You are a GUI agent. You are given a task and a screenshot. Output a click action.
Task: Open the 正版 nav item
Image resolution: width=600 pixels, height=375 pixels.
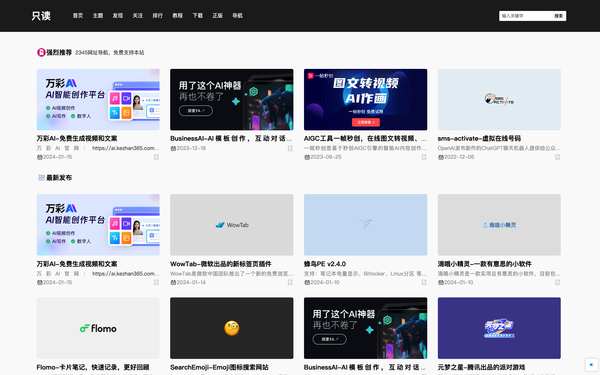[x=217, y=16]
